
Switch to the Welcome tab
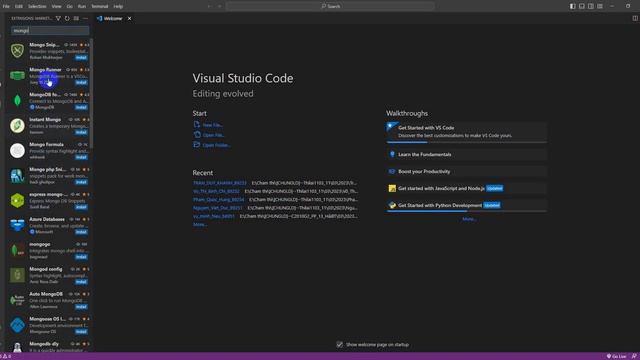(113, 18)
